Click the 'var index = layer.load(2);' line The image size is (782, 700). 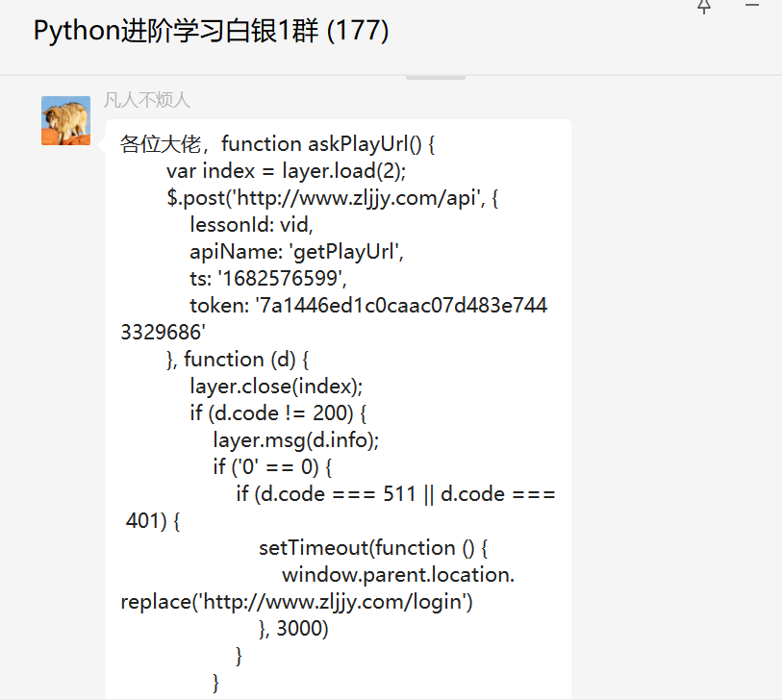tap(287, 171)
